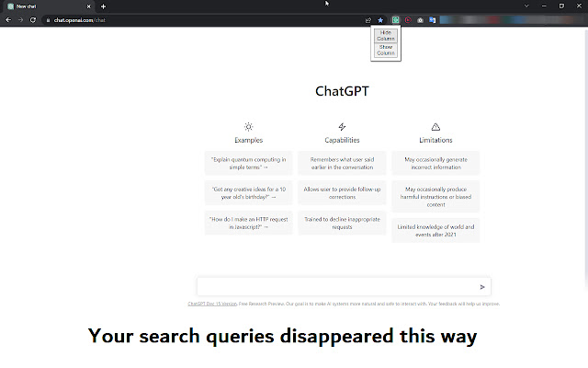
Task: Select the New chat browser tab
Action: 46,6
